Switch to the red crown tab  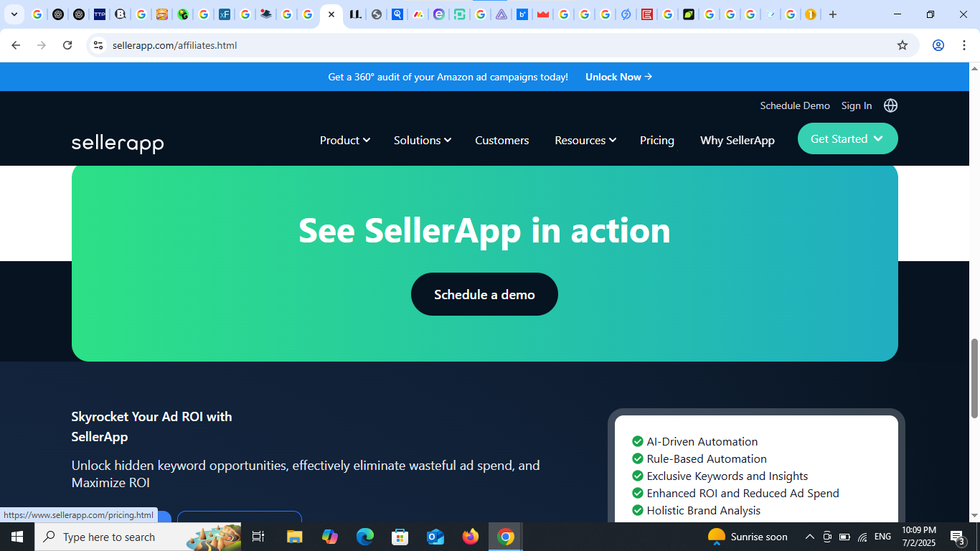(542, 14)
